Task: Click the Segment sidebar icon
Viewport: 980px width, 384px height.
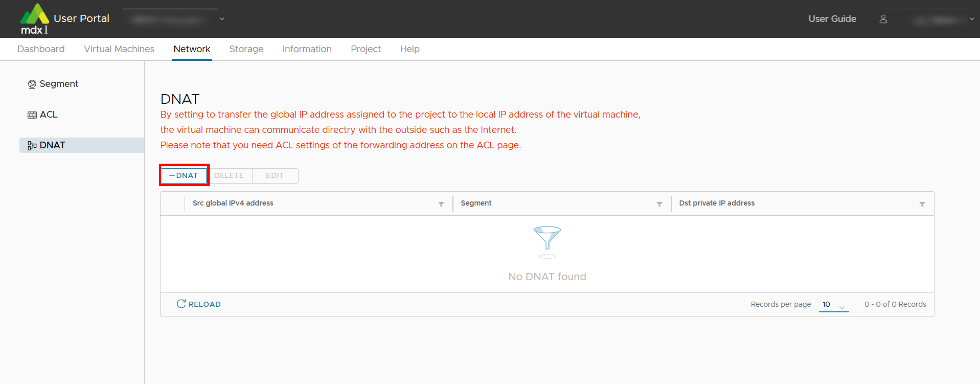Action: (32, 84)
